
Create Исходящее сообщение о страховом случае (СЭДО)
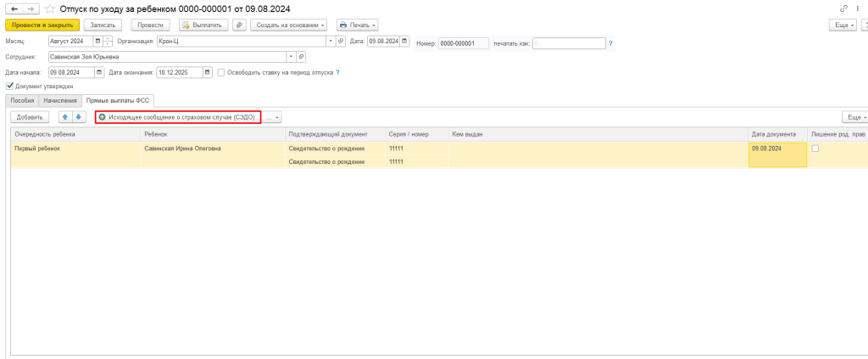pyautogui.click(x=177, y=116)
